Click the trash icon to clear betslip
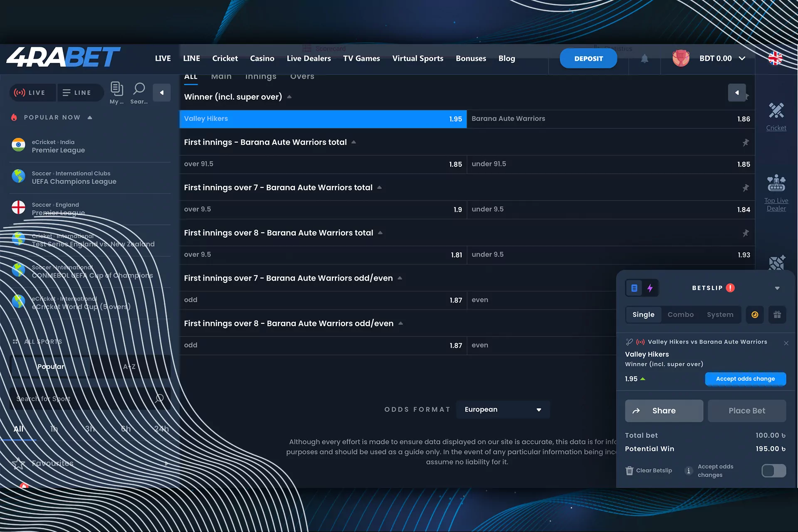798x532 pixels. tap(630, 470)
